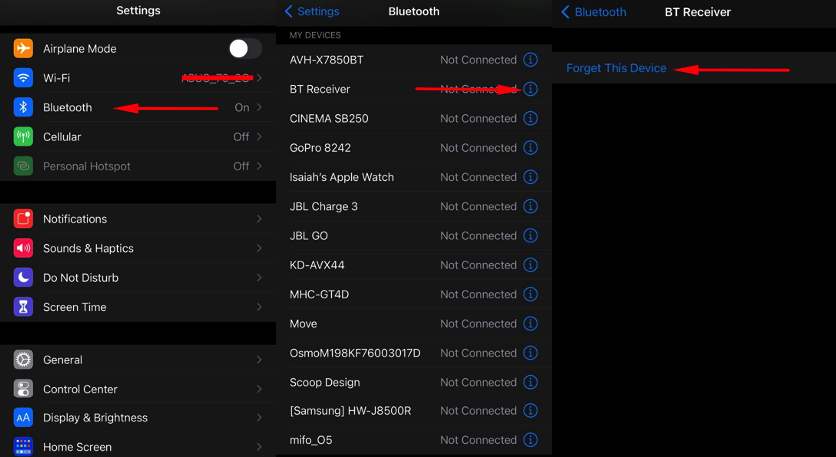This screenshot has width=836, height=457.
Task: Expand Notifications row chevron
Action: pos(259,219)
